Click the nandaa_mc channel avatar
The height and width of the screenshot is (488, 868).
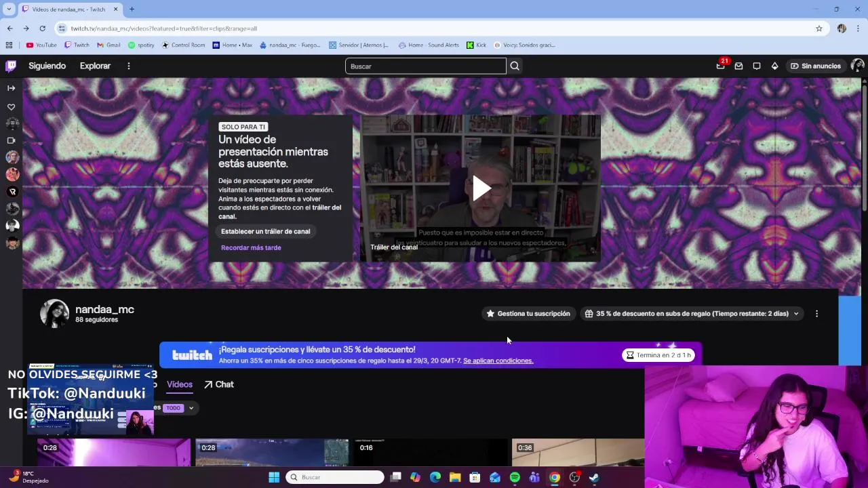tap(54, 314)
